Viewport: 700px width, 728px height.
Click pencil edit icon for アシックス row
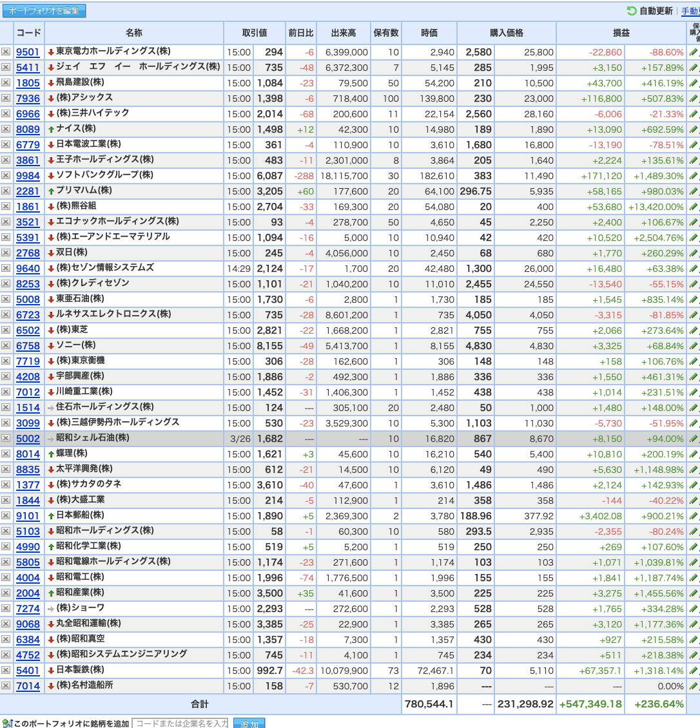coord(694,99)
